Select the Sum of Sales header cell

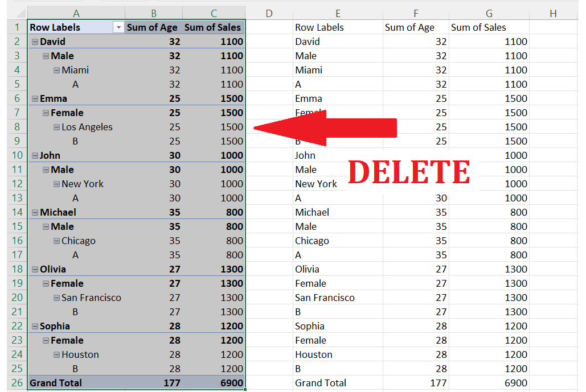click(x=213, y=27)
